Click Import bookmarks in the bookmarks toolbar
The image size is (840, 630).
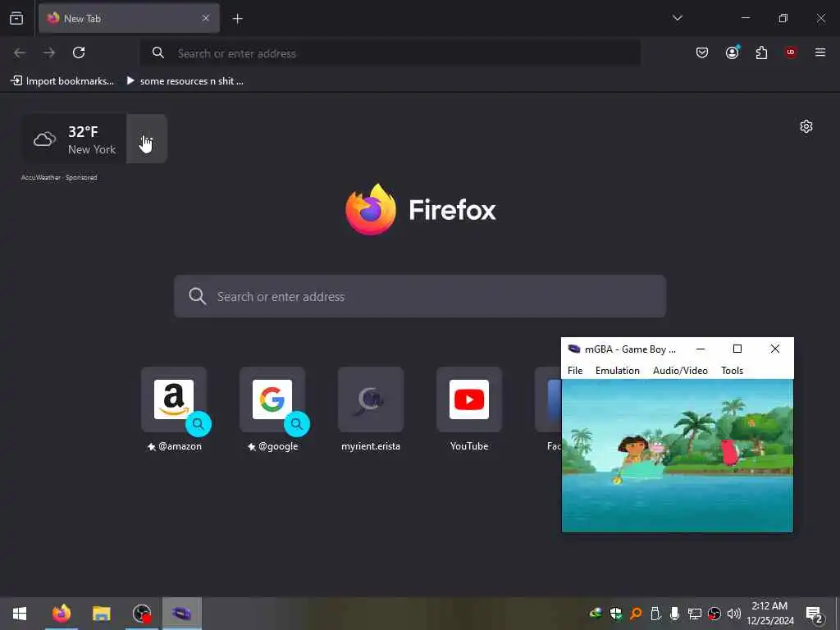click(x=62, y=81)
